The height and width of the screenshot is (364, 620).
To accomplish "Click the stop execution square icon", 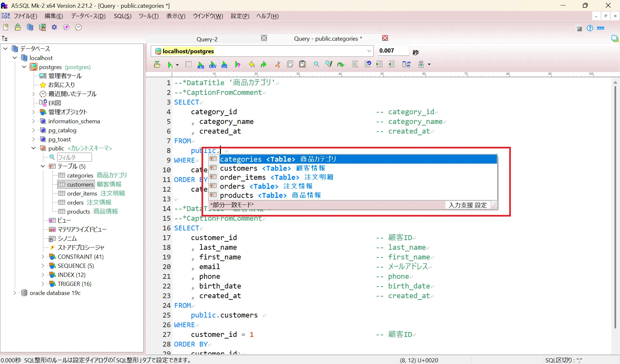I will tap(189, 64).
